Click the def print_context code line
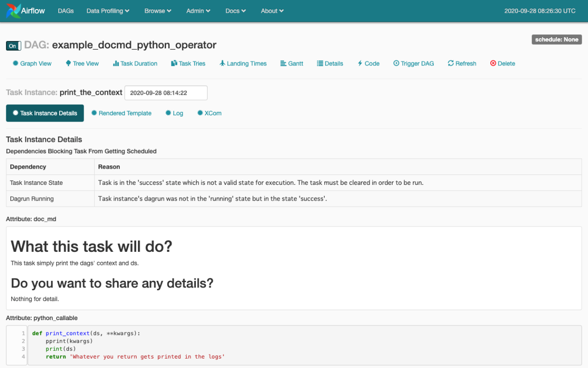 pyautogui.click(x=86, y=333)
